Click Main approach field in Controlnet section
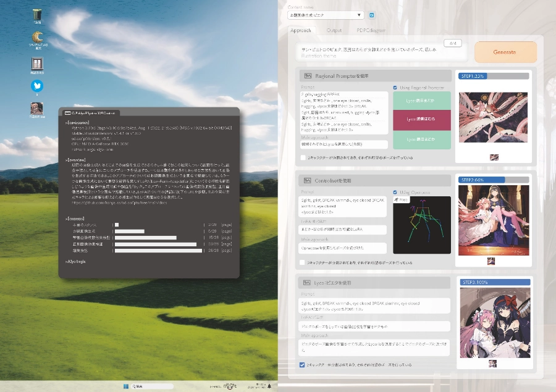 click(x=342, y=248)
